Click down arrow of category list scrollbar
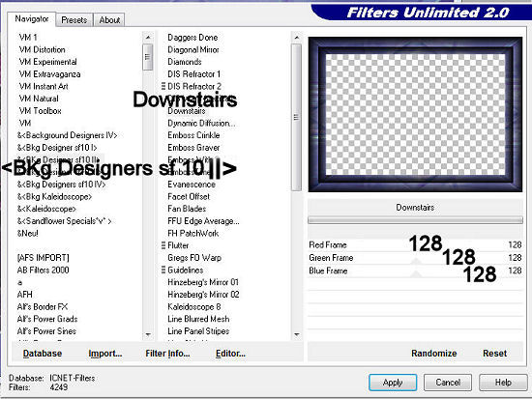 click(x=148, y=334)
